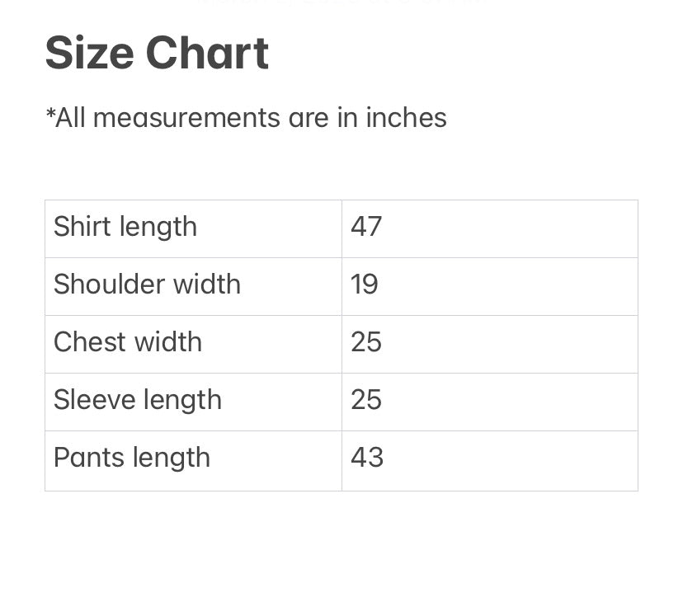Image resolution: width=683 pixels, height=616 pixels.
Task: Select the Shoulder width value 19
Action: click(365, 284)
